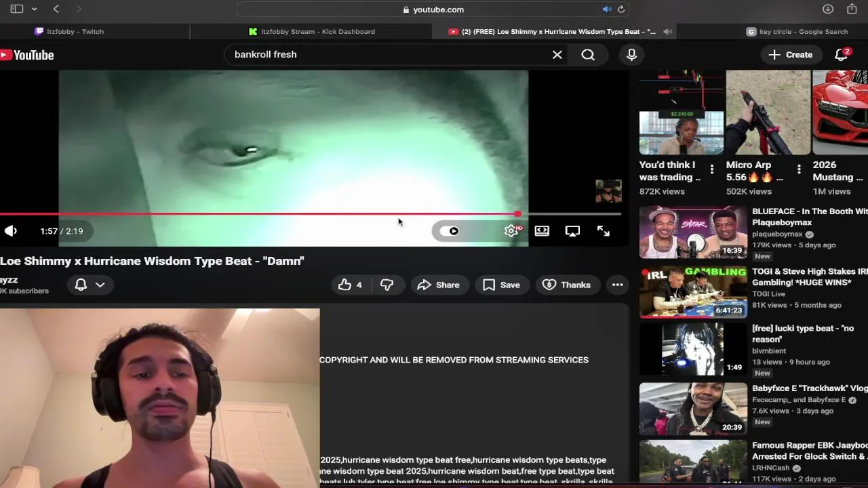Save the video to a playlist
The image size is (868, 488).
[501, 285]
